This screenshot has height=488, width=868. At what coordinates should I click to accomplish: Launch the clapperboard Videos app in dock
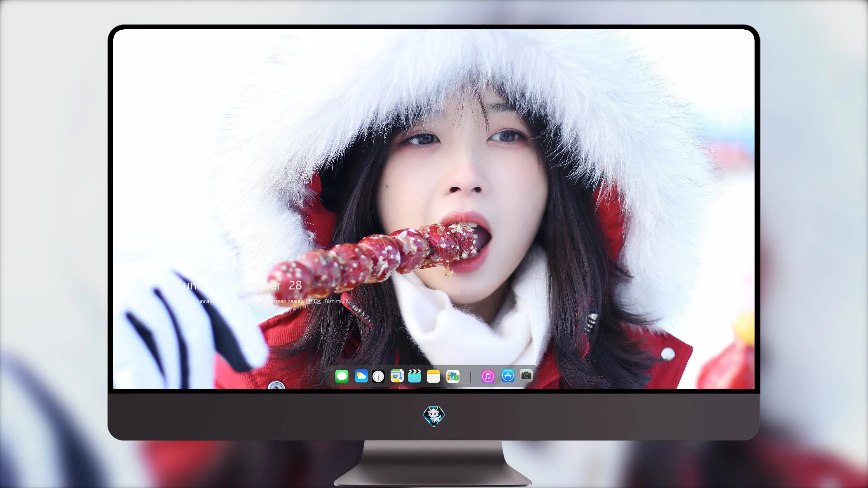click(x=415, y=376)
